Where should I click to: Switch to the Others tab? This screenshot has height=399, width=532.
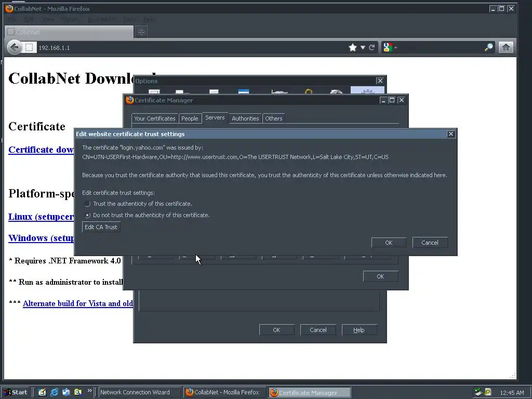coord(274,118)
